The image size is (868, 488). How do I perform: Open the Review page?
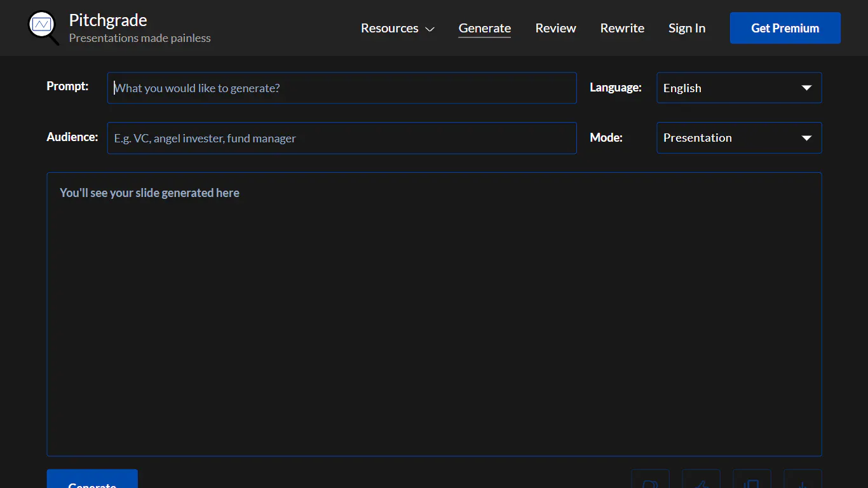(x=555, y=28)
